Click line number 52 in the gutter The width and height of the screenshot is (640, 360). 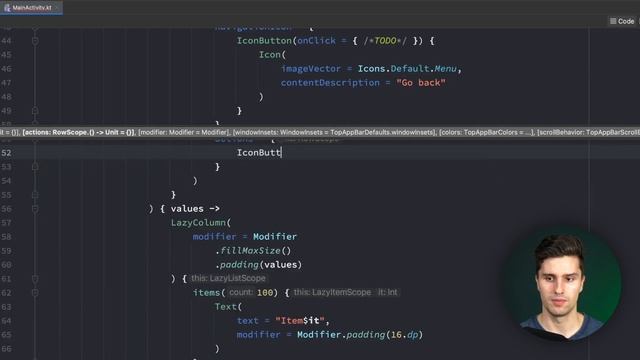tap(6, 153)
